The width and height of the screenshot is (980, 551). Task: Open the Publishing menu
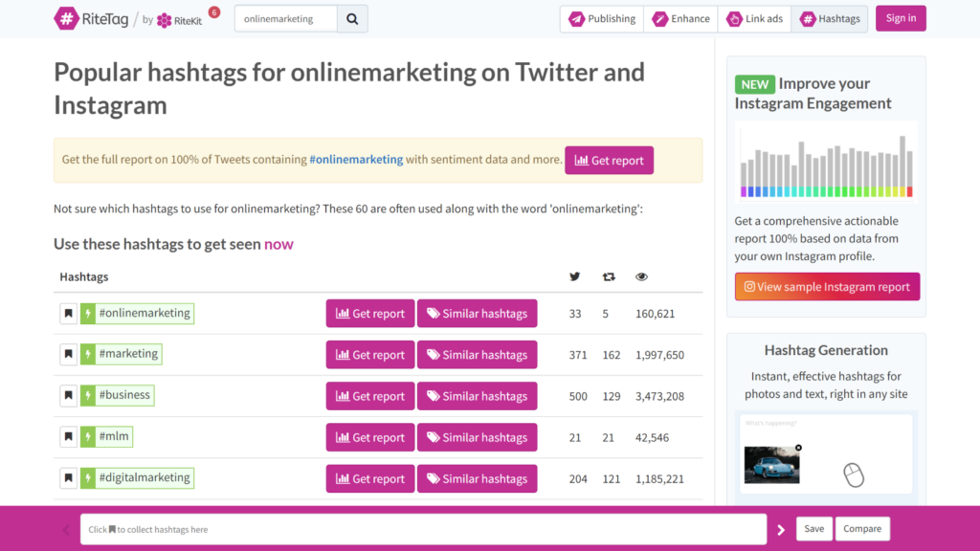[x=602, y=19]
